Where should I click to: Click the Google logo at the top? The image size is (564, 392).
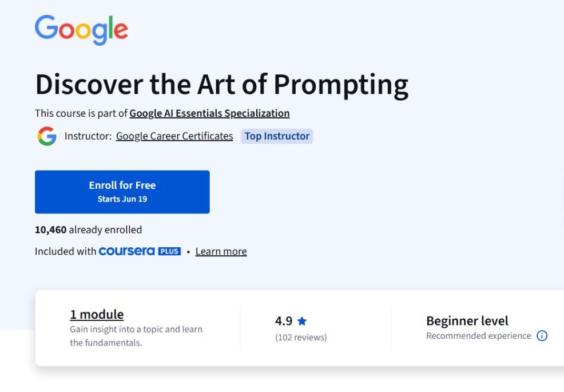coord(81,29)
